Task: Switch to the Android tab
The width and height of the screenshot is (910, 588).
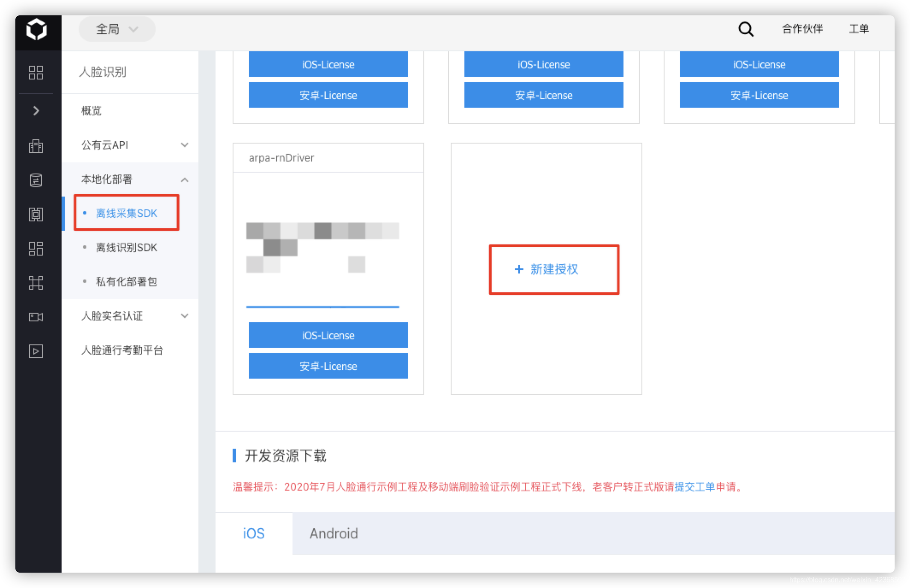Action: (334, 533)
